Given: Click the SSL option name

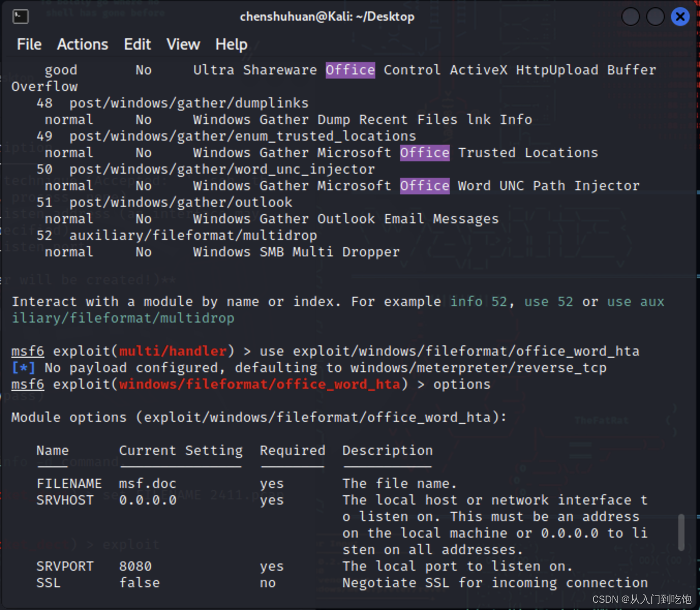Looking at the screenshot, I should pyautogui.click(x=48, y=583).
